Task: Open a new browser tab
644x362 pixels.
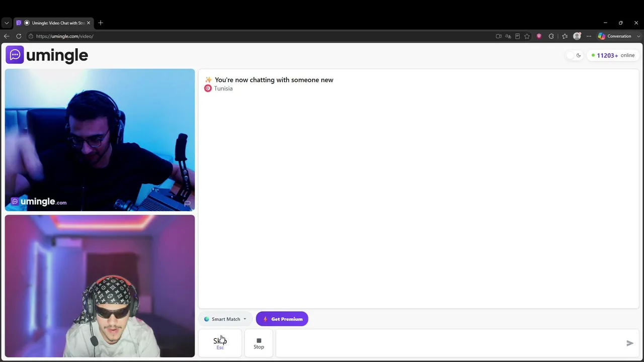Action: 101,23
